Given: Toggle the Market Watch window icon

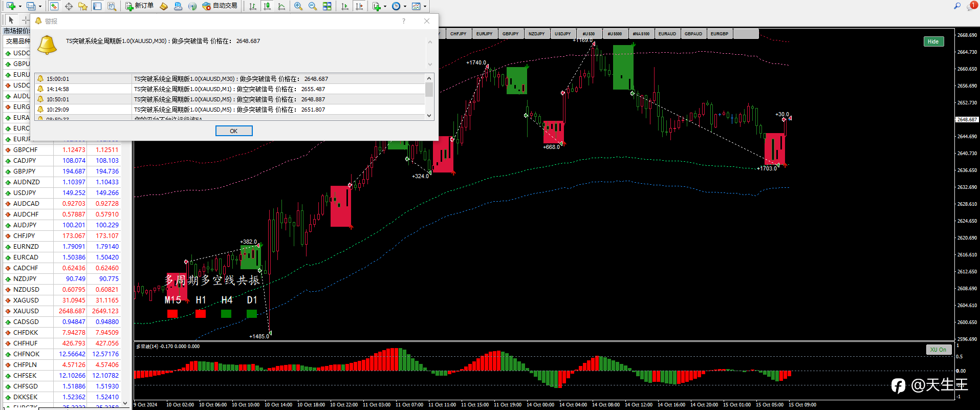Looking at the screenshot, I should click(x=54, y=6).
